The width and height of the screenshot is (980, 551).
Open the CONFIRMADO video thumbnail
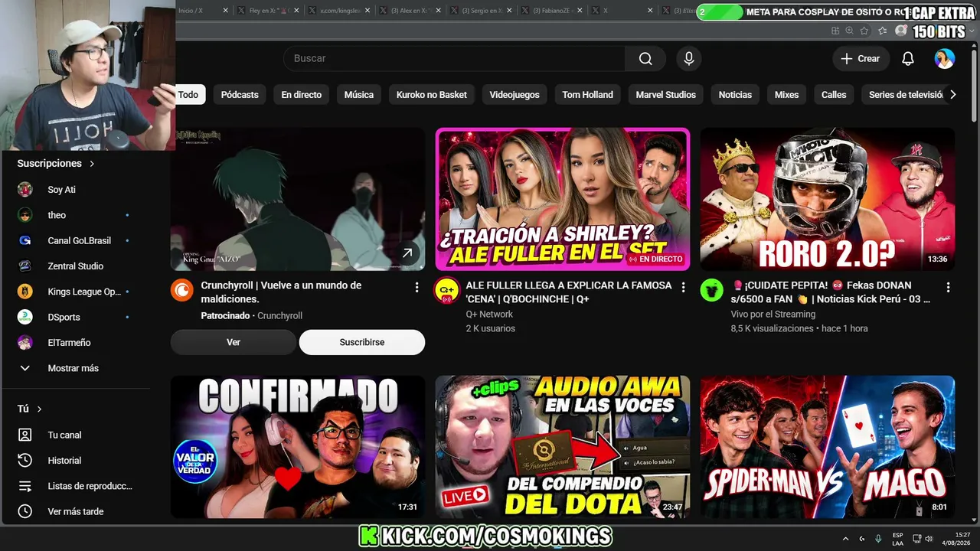coord(298,447)
